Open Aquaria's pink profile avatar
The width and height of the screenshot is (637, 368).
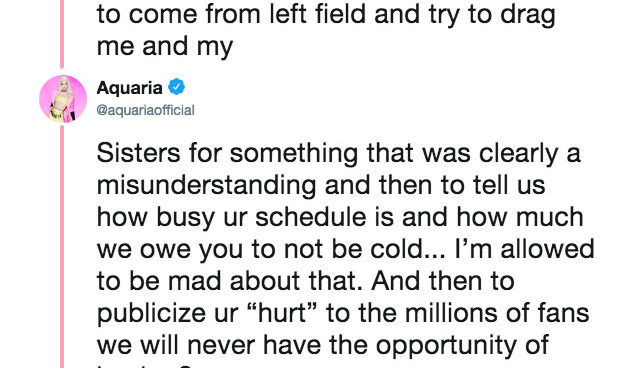pos(63,99)
